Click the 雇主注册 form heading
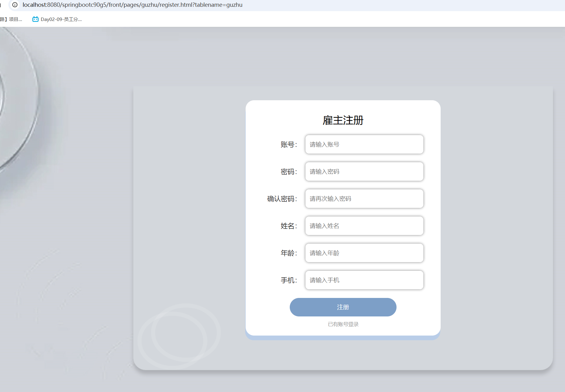The width and height of the screenshot is (565, 392). click(x=343, y=120)
